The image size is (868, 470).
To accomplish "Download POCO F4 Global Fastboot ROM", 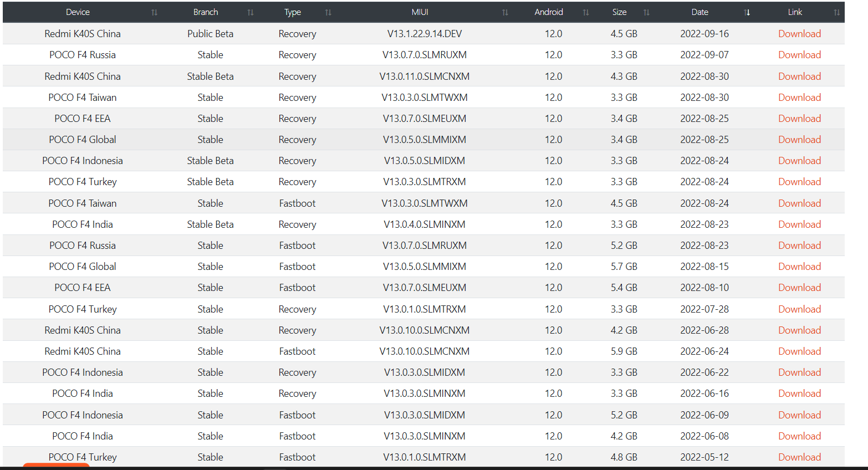I will pos(799,267).
